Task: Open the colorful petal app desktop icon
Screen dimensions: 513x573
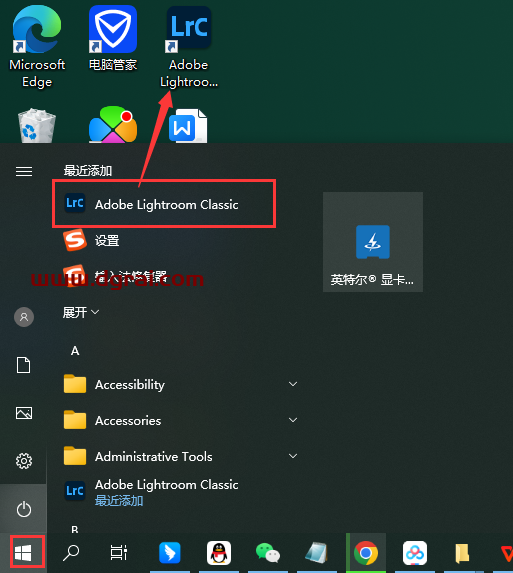Action: 113,125
